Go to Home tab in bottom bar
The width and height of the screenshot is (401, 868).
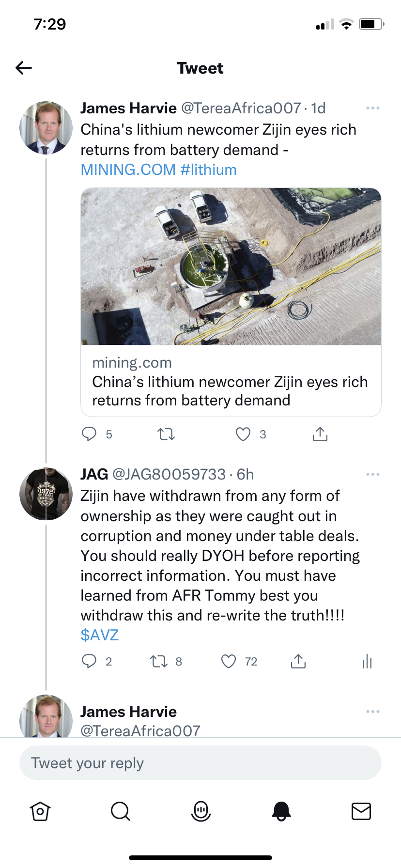[x=40, y=811]
